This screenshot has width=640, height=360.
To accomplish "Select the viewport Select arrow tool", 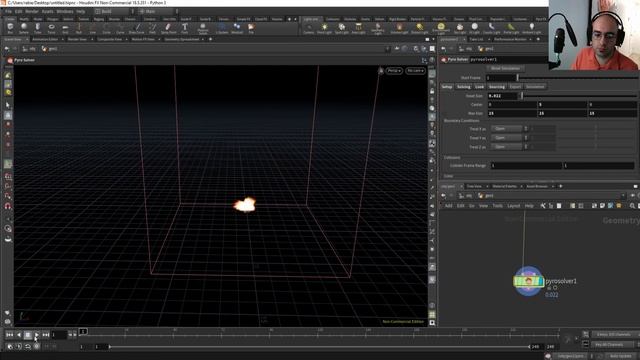I will coord(8,105).
